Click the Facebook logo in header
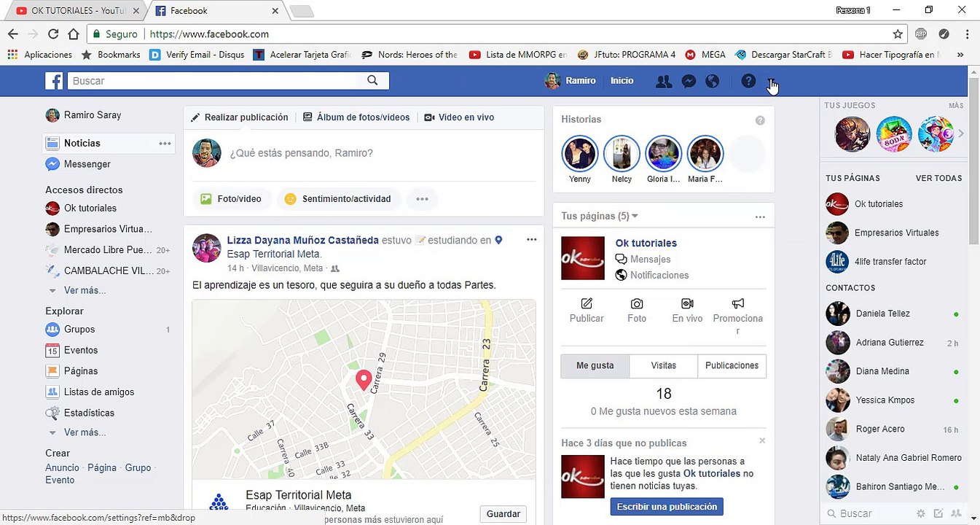This screenshot has width=980, height=525. [54, 81]
